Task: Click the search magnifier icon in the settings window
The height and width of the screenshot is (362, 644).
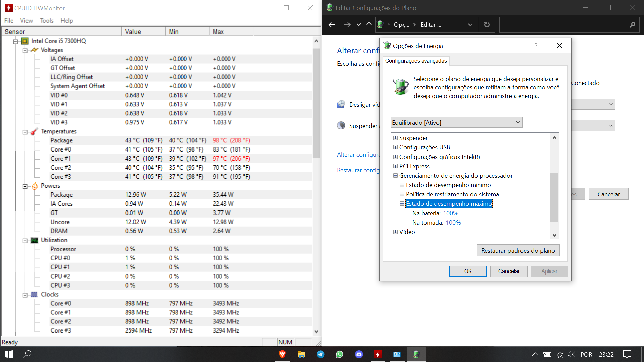Action: tap(632, 25)
